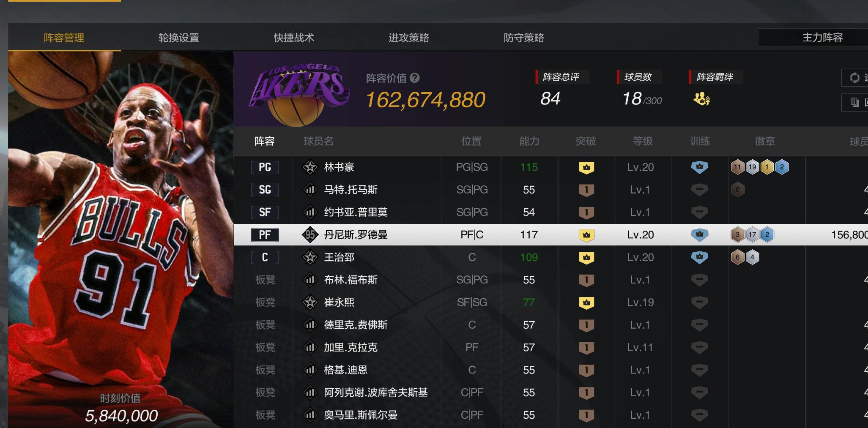This screenshot has width=868, height=428.
Task: Switch to the 轮换设置 tab
Action: (x=179, y=38)
